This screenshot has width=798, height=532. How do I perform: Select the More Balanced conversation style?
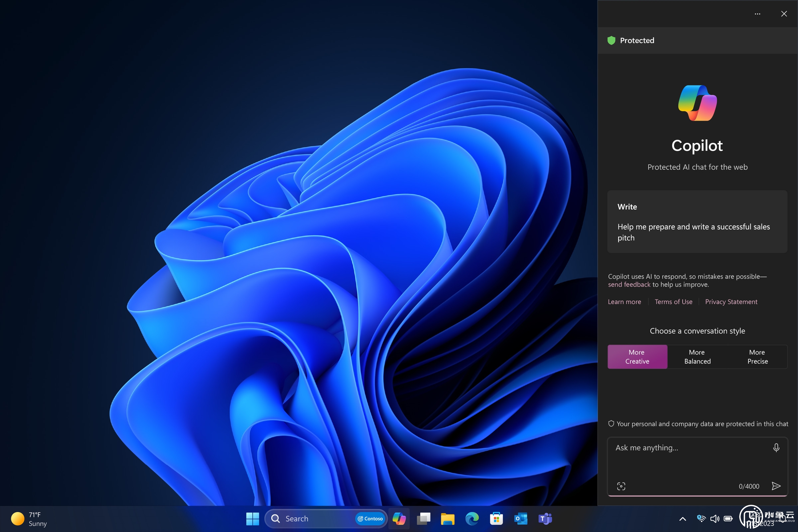(x=697, y=356)
